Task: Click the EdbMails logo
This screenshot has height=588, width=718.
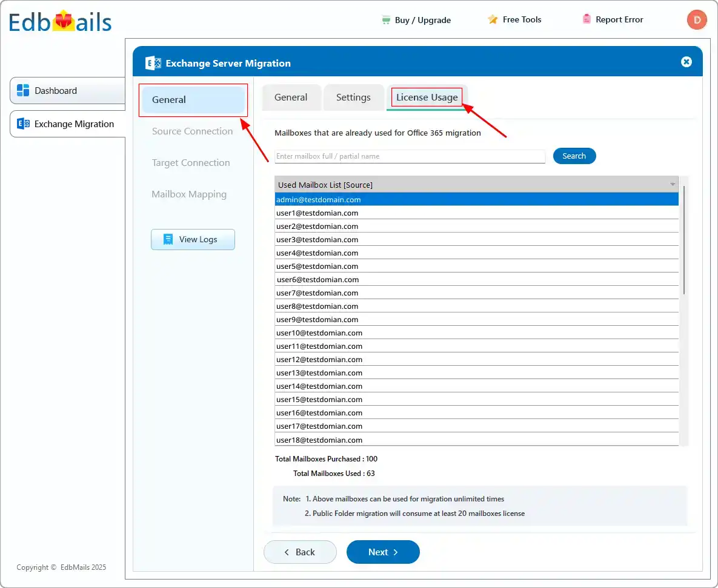Action: [60, 22]
